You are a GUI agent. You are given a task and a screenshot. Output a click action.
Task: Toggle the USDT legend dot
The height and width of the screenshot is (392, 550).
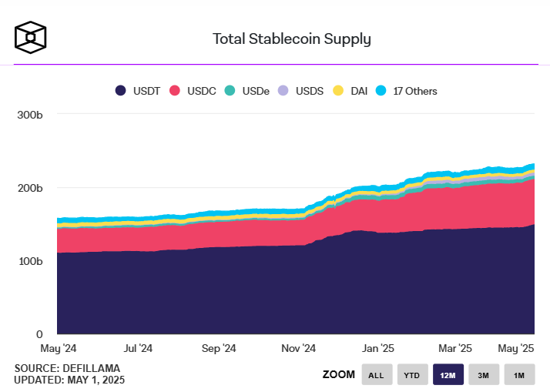pos(121,91)
